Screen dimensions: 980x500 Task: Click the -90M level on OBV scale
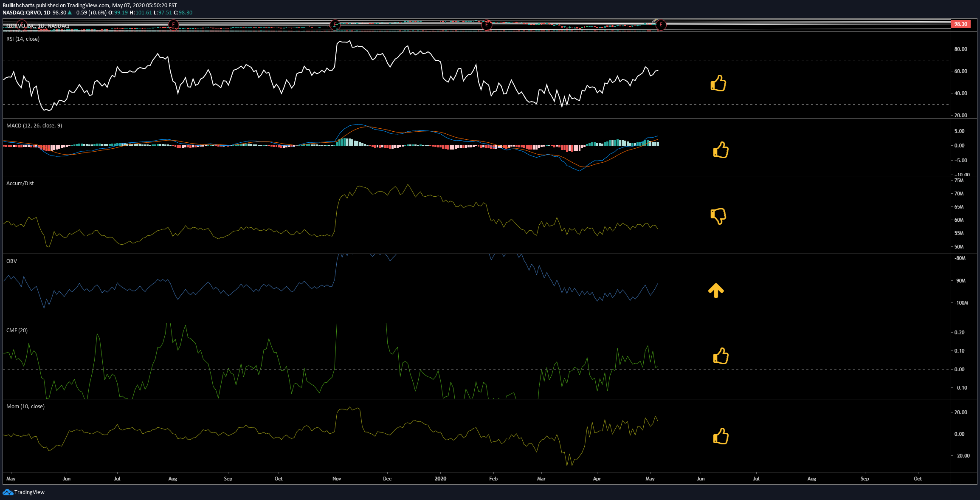[x=960, y=281]
